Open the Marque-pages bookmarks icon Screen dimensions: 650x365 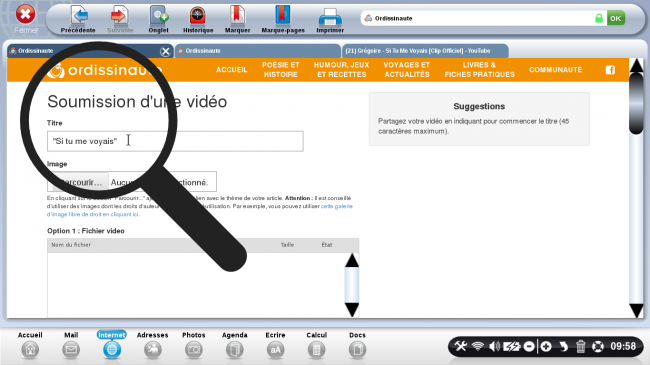tap(283, 16)
